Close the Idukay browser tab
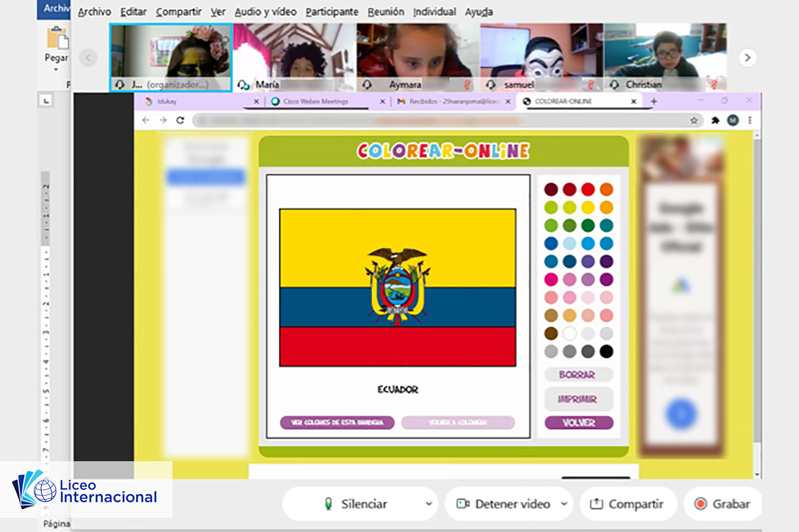Viewport: 799px width, 532px height. pos(256,101)
